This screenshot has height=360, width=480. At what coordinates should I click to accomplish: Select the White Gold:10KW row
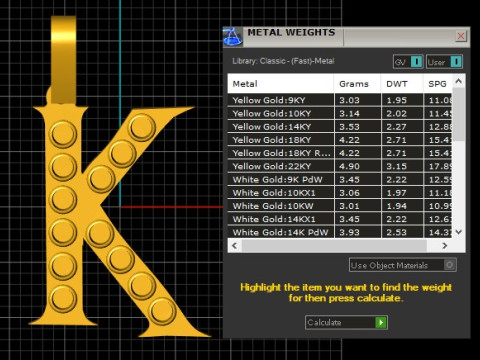click(340, 206)
